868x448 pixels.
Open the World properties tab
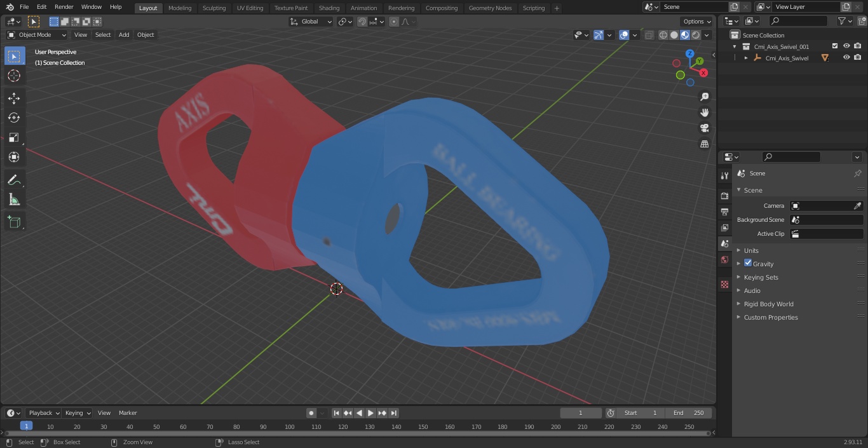pyautogui.click(x=724, y=259)
